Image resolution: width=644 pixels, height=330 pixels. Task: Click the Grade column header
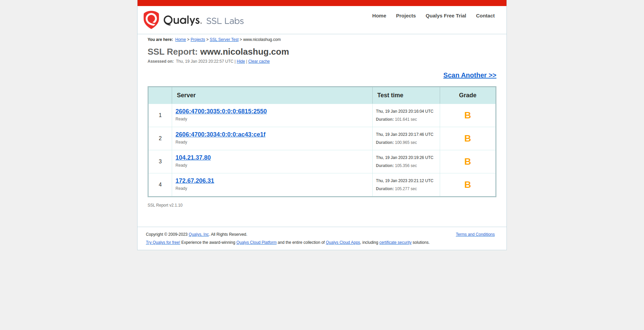click(468, 95)
